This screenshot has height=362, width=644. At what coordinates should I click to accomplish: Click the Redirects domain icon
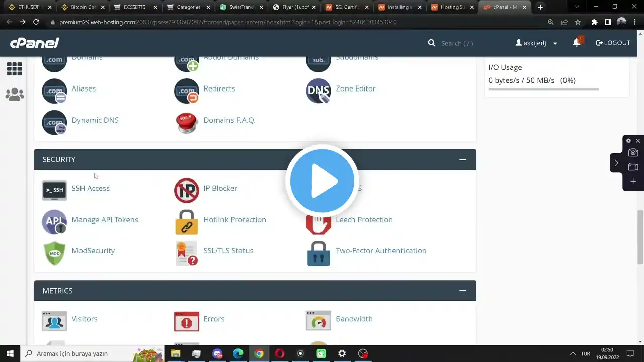pyautogui.click(x=186, y=90)
